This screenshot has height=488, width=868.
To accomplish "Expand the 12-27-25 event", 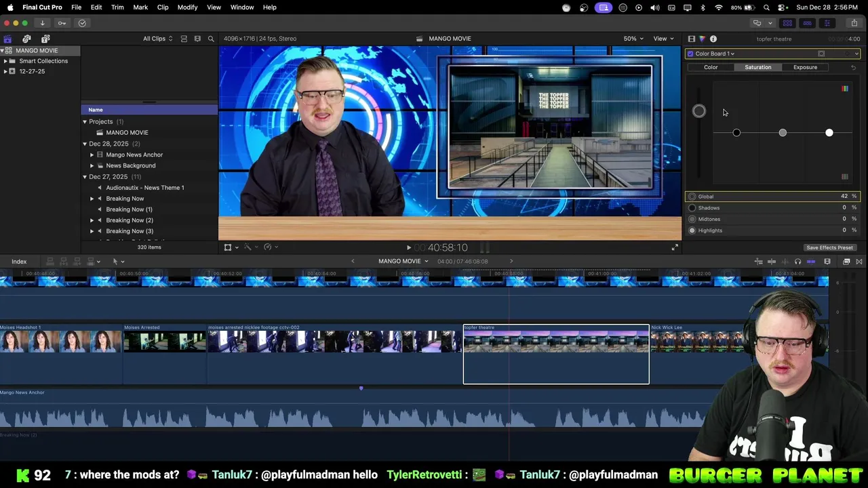I will [x=5, y=71].
